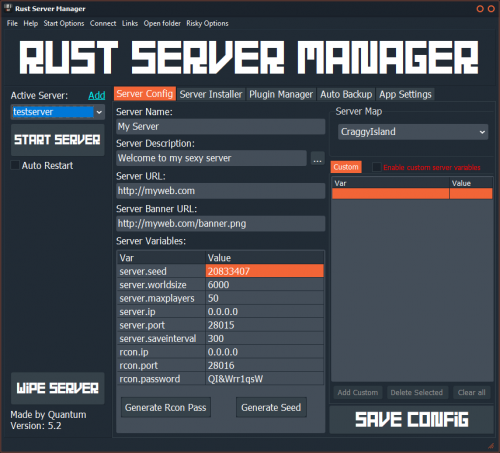Click the Clear all button
Viewport: 500px width, 453px height.
(472, 392)
